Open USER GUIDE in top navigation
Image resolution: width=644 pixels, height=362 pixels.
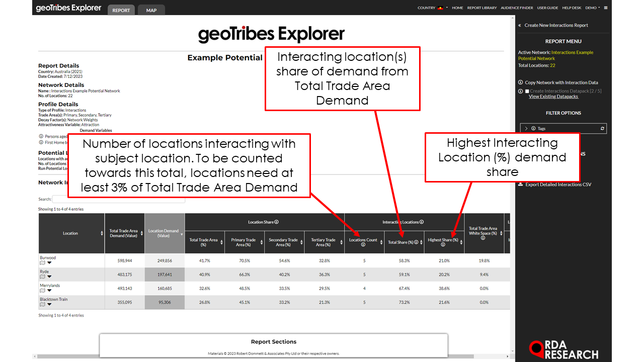coord(547,8)
